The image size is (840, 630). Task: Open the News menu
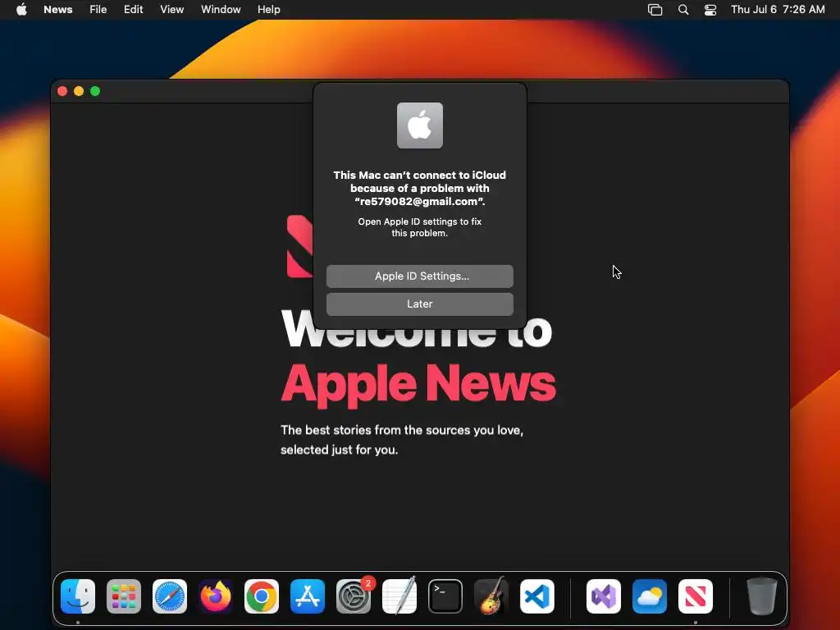click(x=58, y=10)
